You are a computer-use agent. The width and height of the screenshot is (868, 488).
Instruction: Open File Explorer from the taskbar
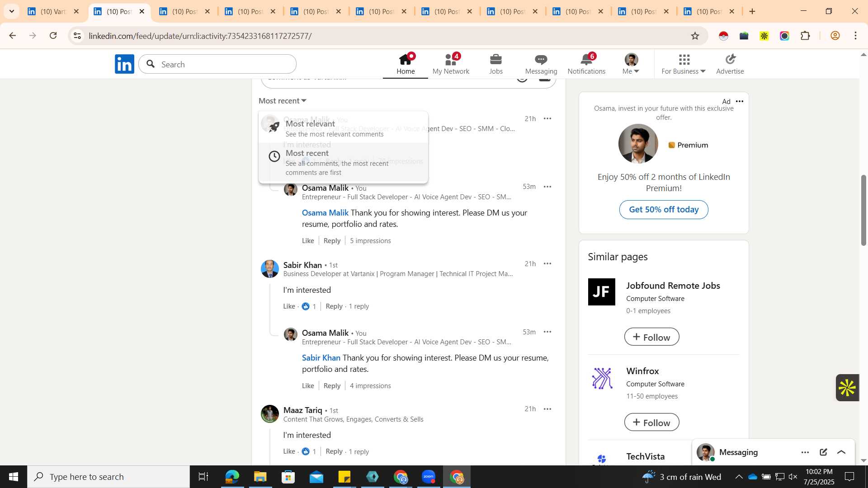(x=260, y=477)
